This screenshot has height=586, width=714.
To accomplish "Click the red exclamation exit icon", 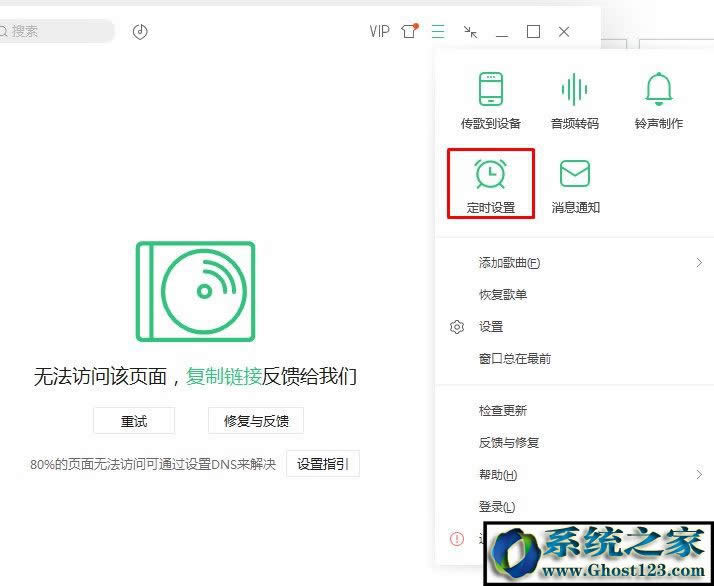I will pos(457,539).
